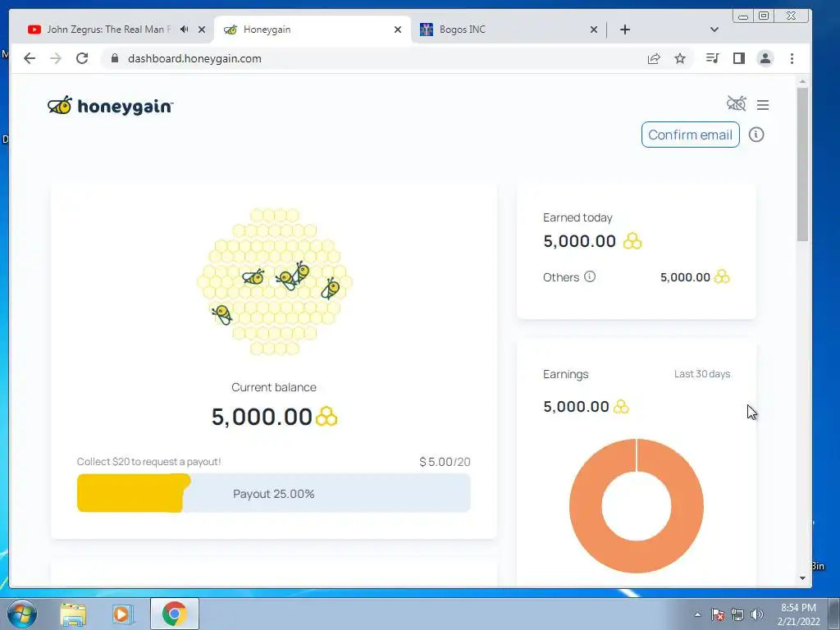The height and width of the screenshot is (630, 840).
Task: Click honeycomb icon beside Others 5,000.00
Action: pyautogui.click(x=722, y=277)
